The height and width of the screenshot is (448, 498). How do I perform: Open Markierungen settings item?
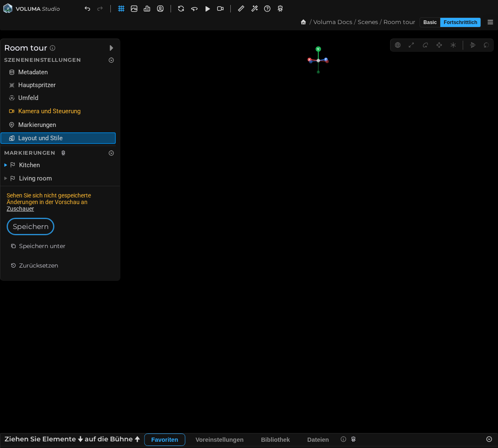point(58,125)
